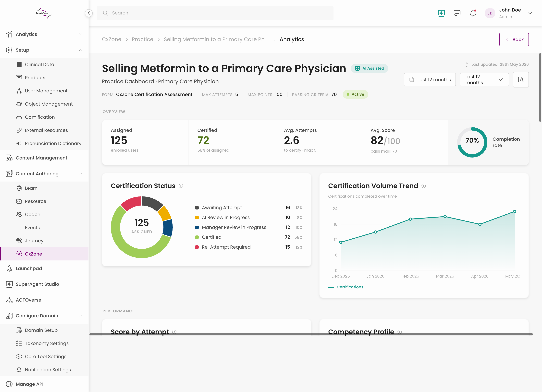Open the Selling Metformin breadcrumb link
542x392 pixels.
216,39
